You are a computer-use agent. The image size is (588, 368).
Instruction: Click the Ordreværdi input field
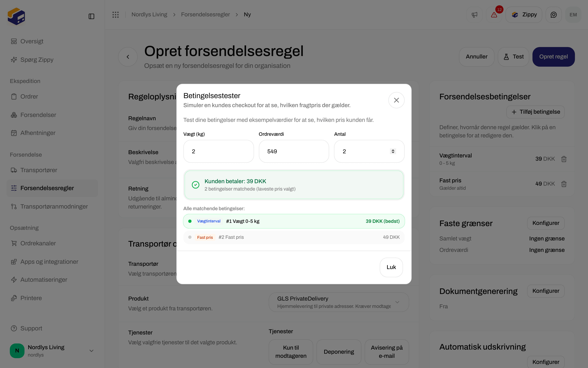[x=294, y=151]
